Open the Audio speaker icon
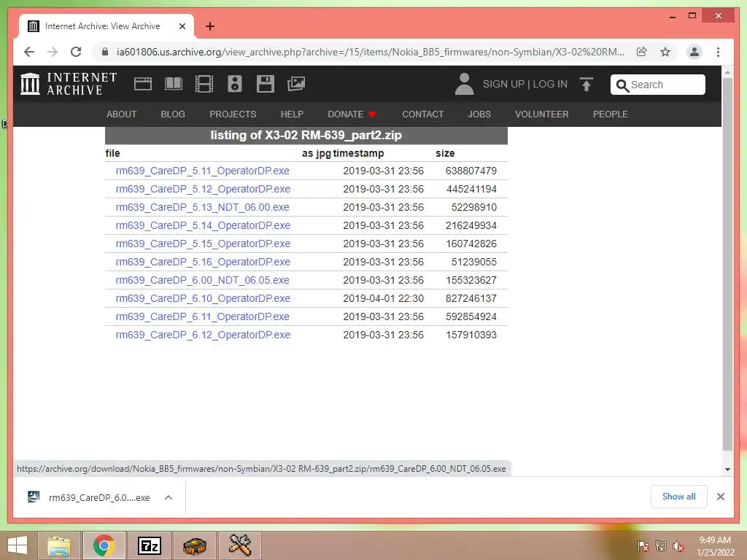This screenshot has height=560, width=747. 235,84
